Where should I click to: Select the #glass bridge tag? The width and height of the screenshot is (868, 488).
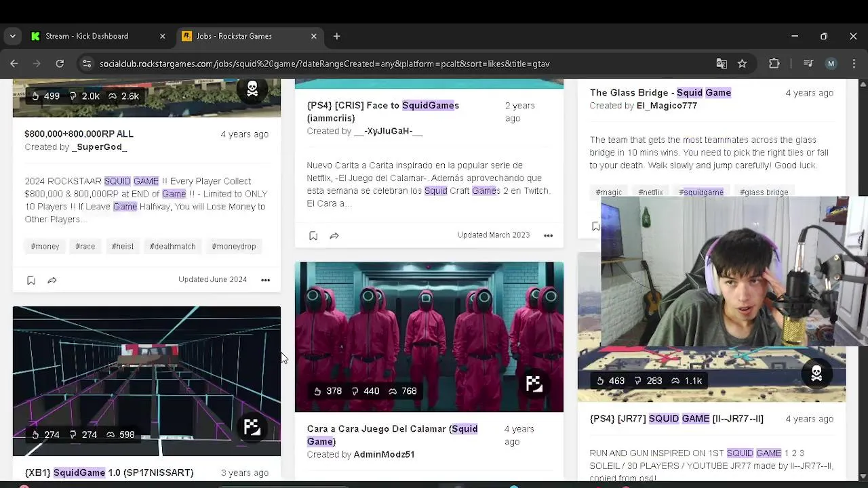(764, 192)
